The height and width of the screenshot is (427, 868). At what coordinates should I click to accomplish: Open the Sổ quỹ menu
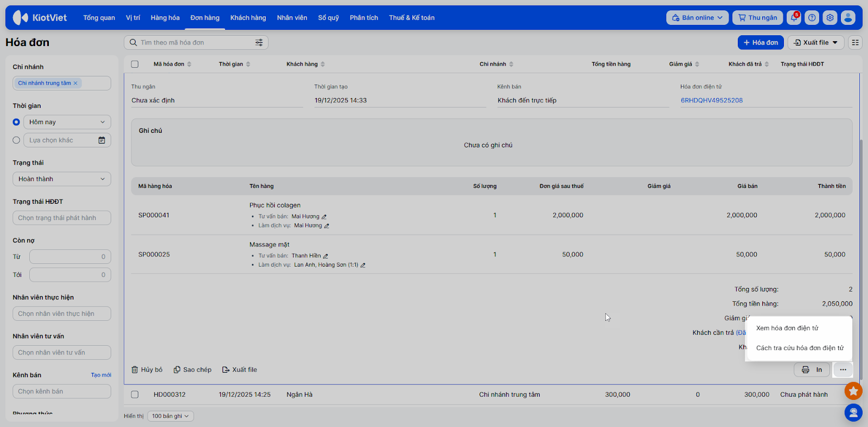coord(329,18)
